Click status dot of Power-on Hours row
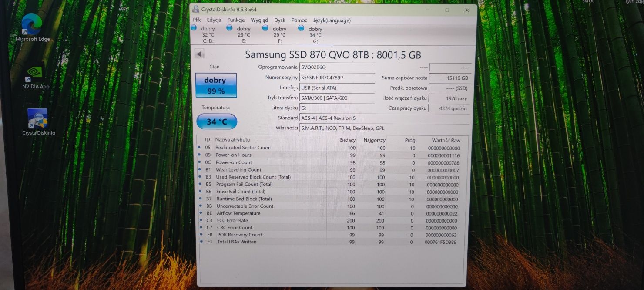The width and height of the screenshot is (644, 290). click(x=200, y=155)
